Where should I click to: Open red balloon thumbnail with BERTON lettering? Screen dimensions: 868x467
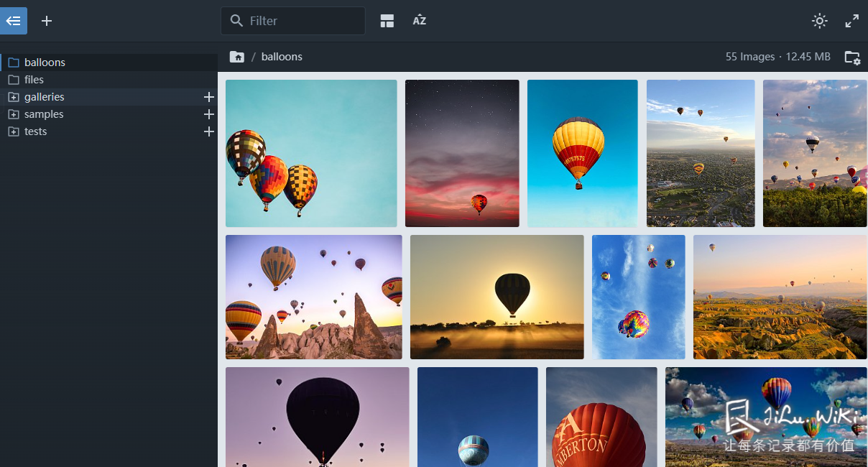[x=601, y=417]
